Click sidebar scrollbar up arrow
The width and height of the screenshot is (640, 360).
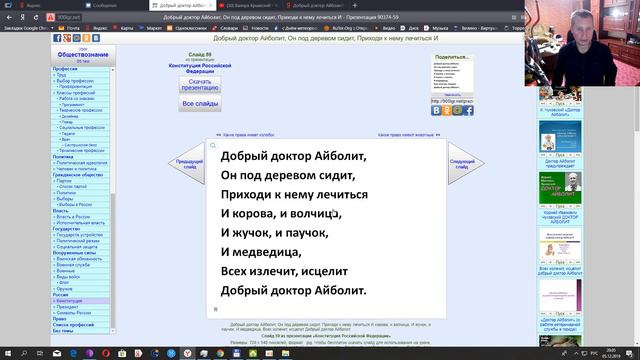pyautogui.click(x=113, y=70)
